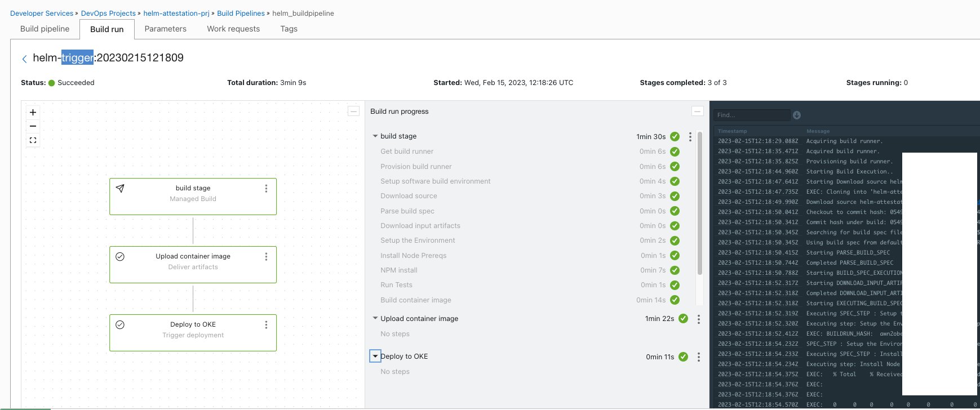This screenshot has height=410, width=980.
Task: Open the DevOps Projects breadcrumb link
Action: point(108,14)
